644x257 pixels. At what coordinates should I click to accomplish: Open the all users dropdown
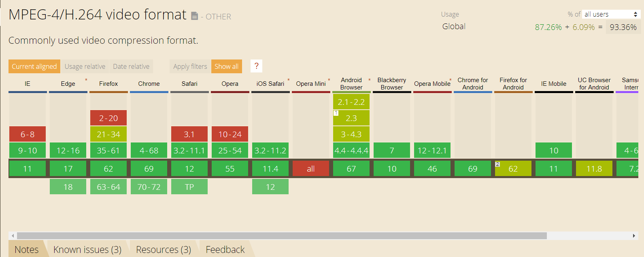click(x=611, y=14)
